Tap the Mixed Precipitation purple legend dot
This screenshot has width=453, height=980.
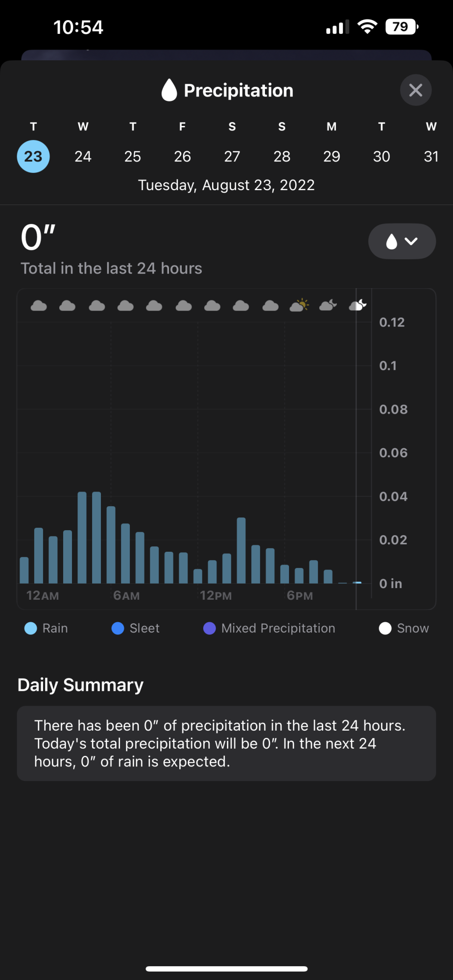(209, 628)
